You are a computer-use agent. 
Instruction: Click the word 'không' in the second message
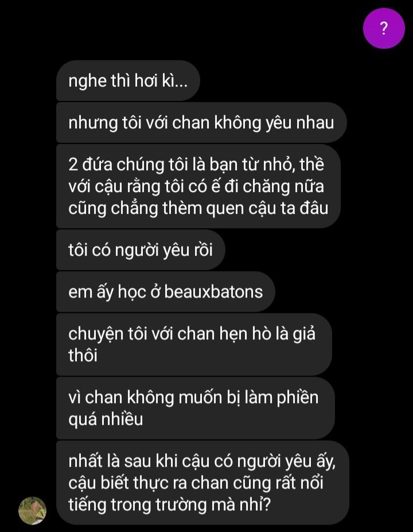pos(237,123)
